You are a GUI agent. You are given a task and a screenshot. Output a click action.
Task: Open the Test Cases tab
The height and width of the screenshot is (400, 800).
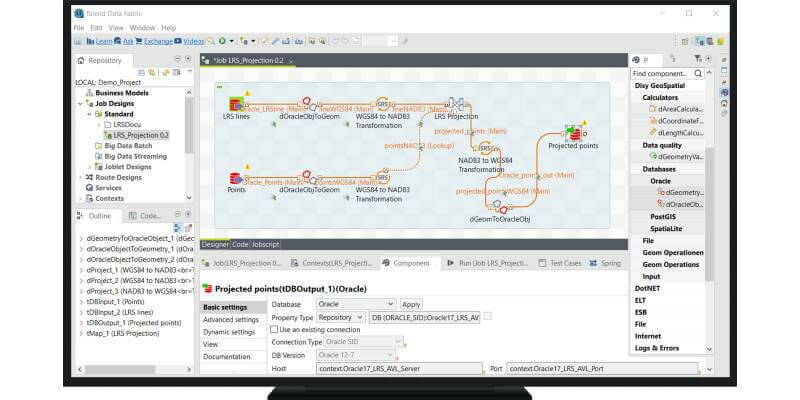[560, 263]
